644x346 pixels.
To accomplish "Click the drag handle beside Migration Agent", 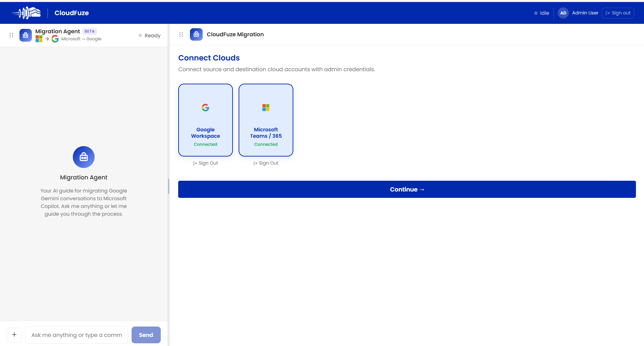I will pos(11,35).
